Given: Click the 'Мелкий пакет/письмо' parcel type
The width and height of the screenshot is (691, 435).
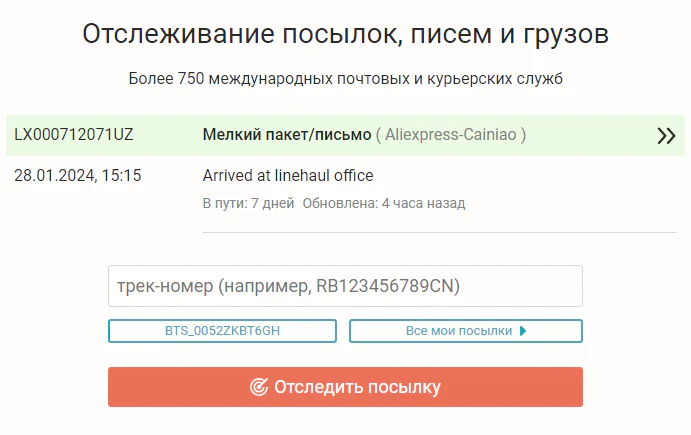Looking at the screenshot, I should tap(287, 134).
